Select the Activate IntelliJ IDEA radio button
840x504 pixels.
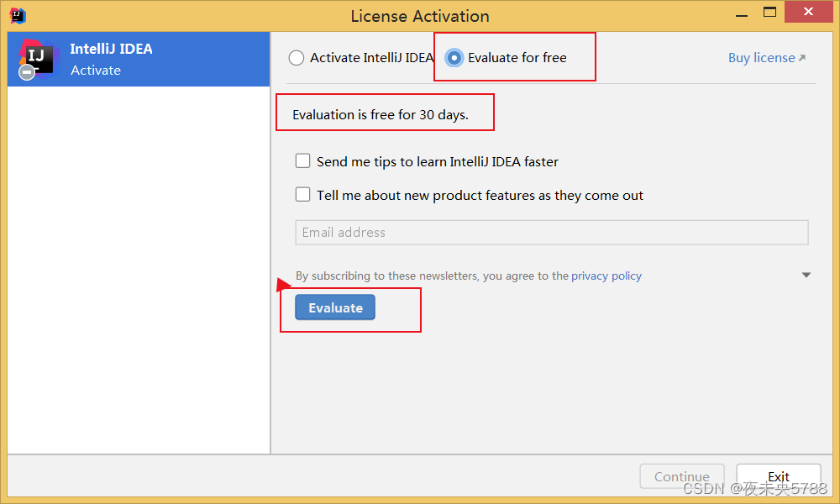click(x=297, y=58)
